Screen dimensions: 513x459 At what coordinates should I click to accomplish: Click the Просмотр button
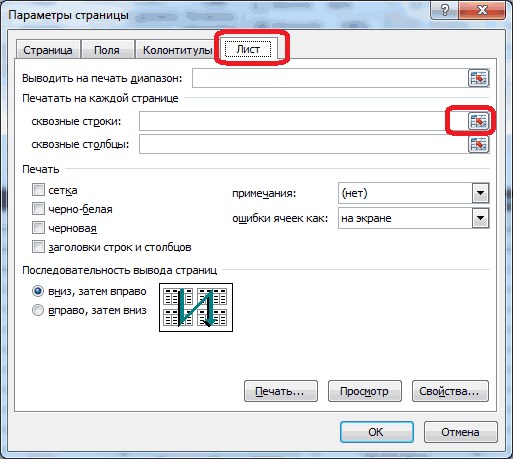tap(365, 391)
